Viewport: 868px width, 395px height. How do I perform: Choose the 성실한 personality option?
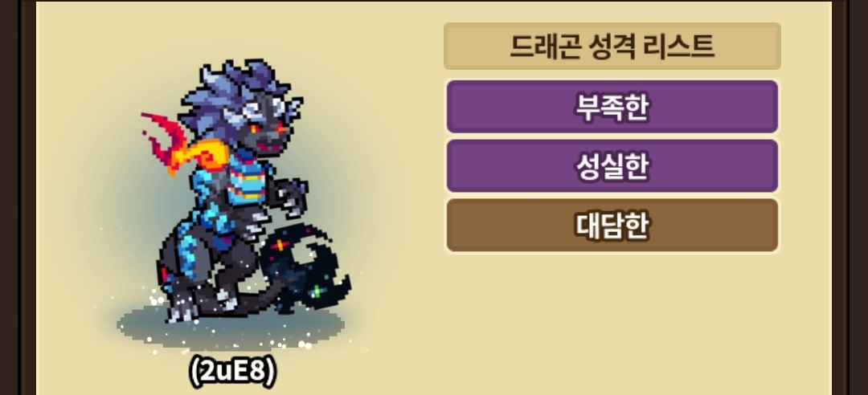[x=612, y=166]
